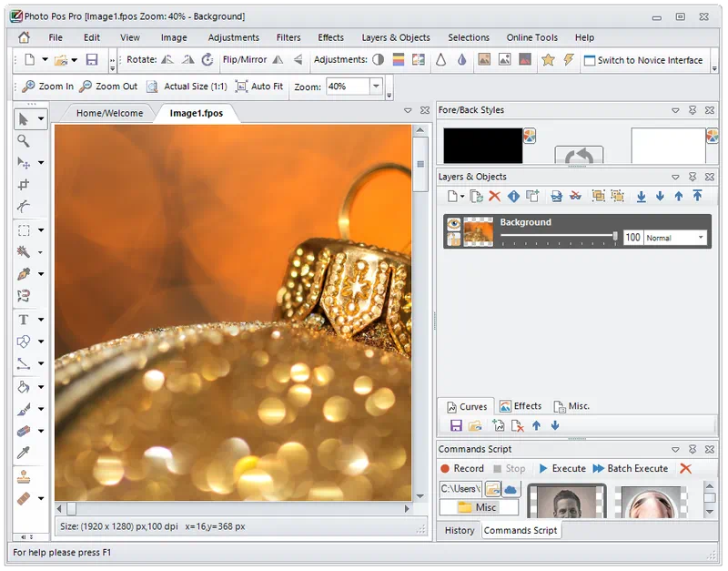Click the black foreground color swatch

(483, 146)
